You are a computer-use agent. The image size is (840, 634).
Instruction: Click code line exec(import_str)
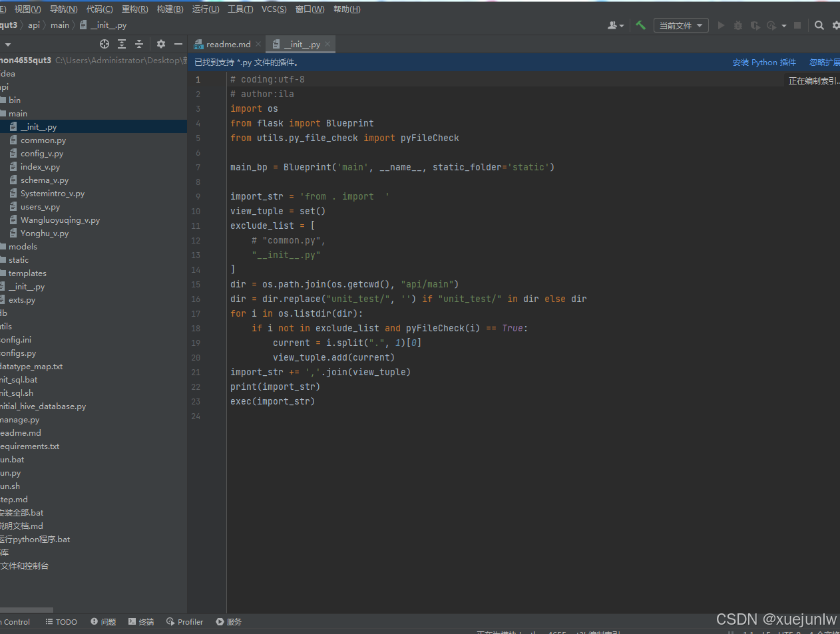click(272, 402)
